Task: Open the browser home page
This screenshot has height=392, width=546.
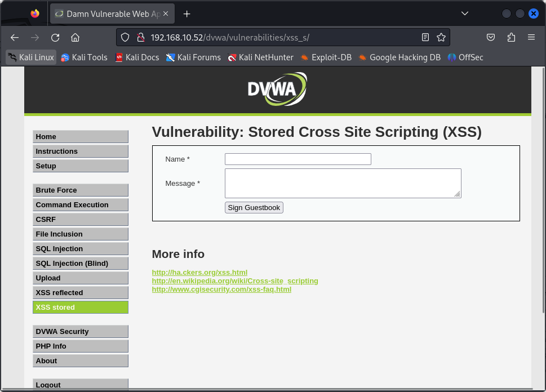Action: coord(75,38)
